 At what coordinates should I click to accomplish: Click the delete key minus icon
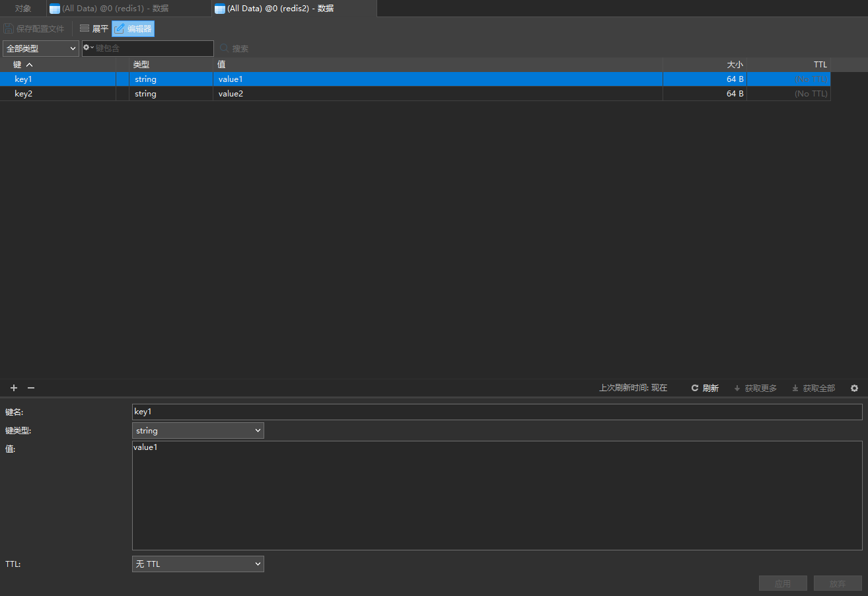31,388
